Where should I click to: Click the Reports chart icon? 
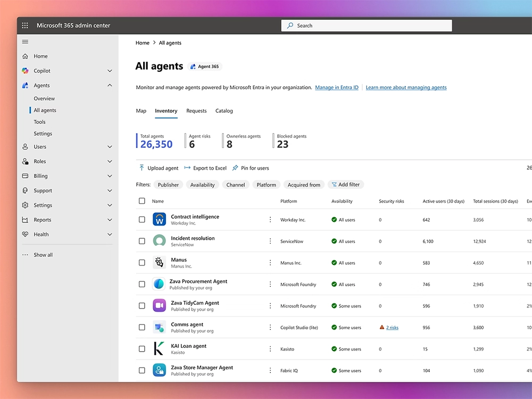click(x=25, y=220)
